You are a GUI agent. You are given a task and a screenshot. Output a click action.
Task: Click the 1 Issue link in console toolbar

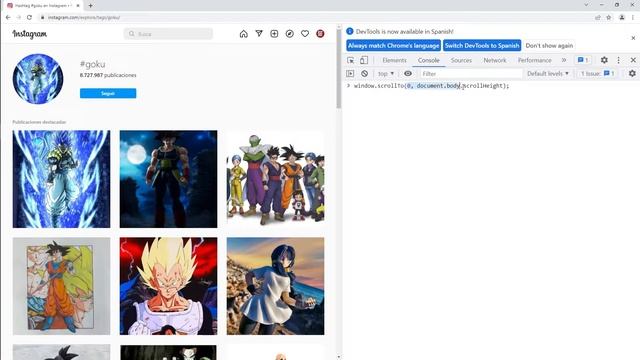[x=598, y=73]
